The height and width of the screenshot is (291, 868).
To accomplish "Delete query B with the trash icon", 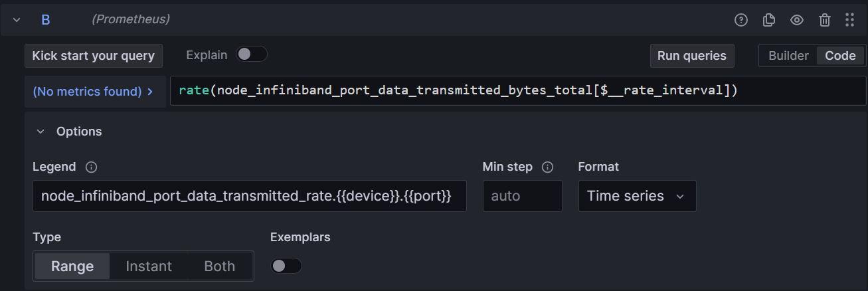I will [x=825, y=20].
